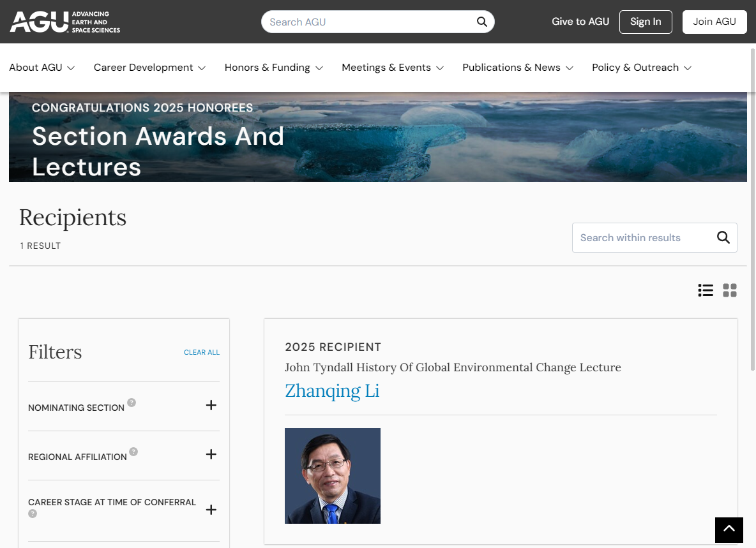Click the back-to-top arrow button
The image size is (756, 548).
[x=729, y=529]
